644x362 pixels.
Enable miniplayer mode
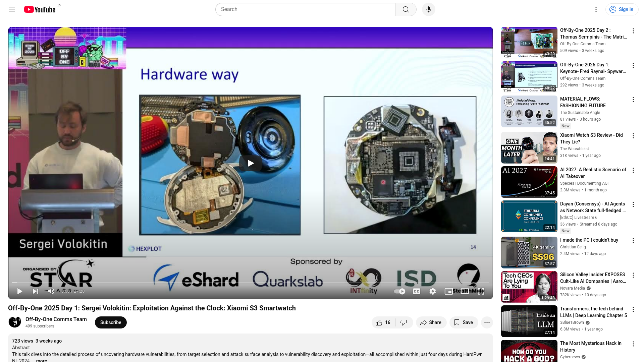click(x=449, y=291)
